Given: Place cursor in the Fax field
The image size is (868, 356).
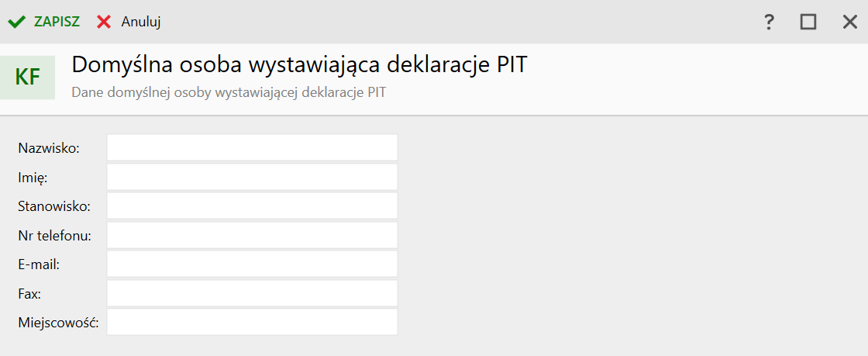Looking at the screenshot, I should [x=252, y=293].
